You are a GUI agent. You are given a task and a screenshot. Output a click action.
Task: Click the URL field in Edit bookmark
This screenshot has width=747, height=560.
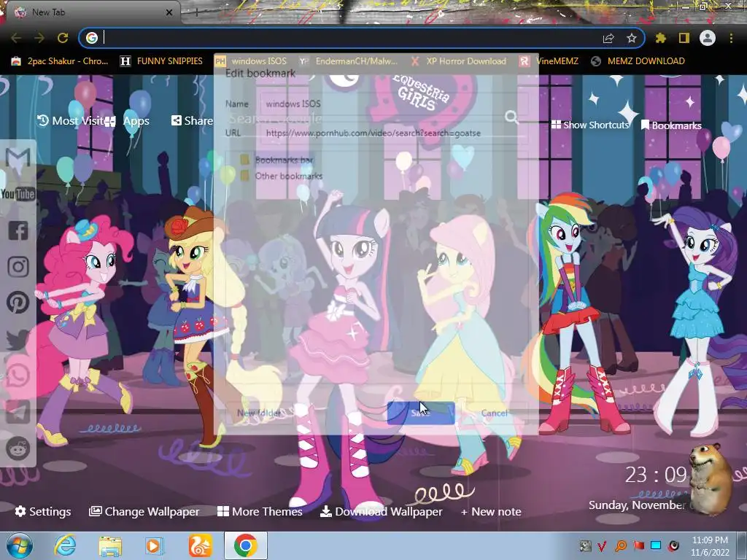click(x=393, y=133)
